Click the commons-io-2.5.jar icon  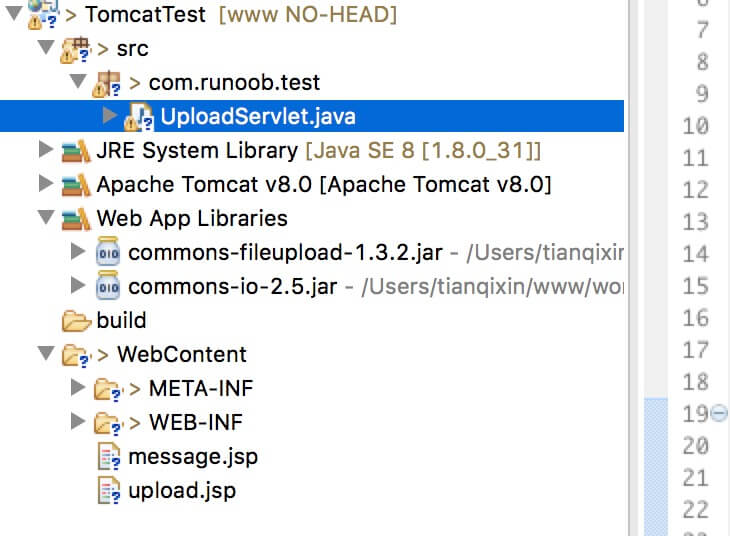coord(108,287)
